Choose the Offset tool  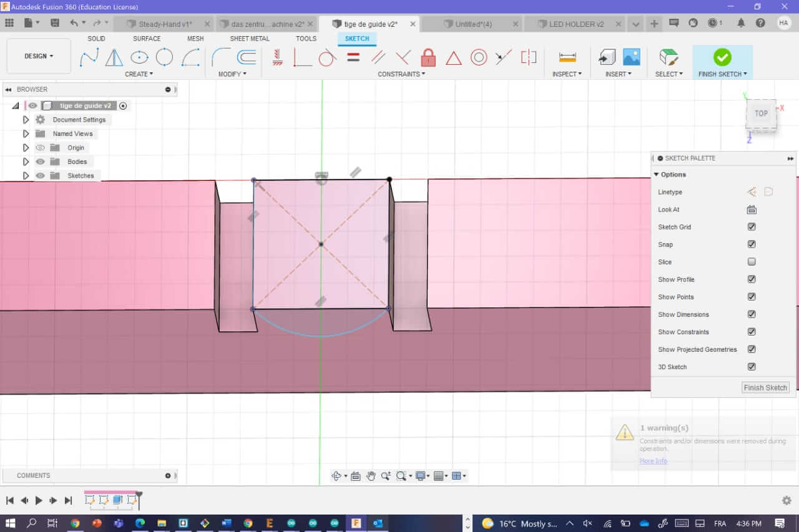point(247,58)
